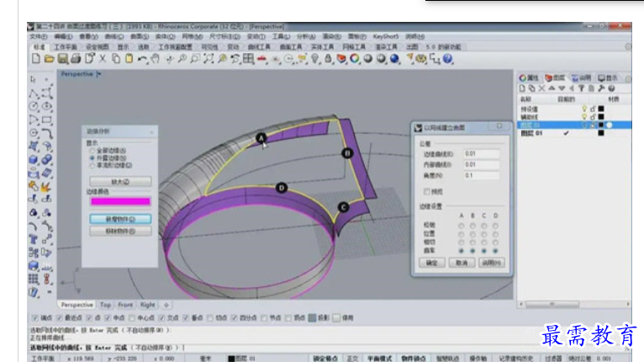Open the Display panel tab

pos(608,77)
